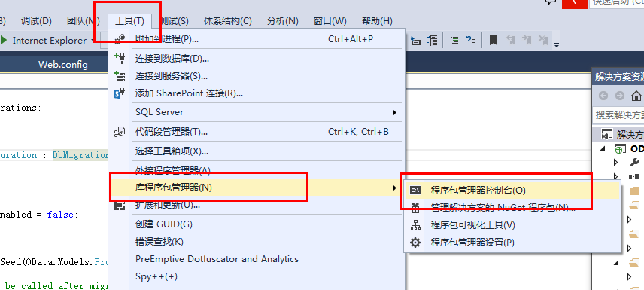Open the 测试(S) menu
Viewport: 644px width, 290px height.
click(175, 20)
